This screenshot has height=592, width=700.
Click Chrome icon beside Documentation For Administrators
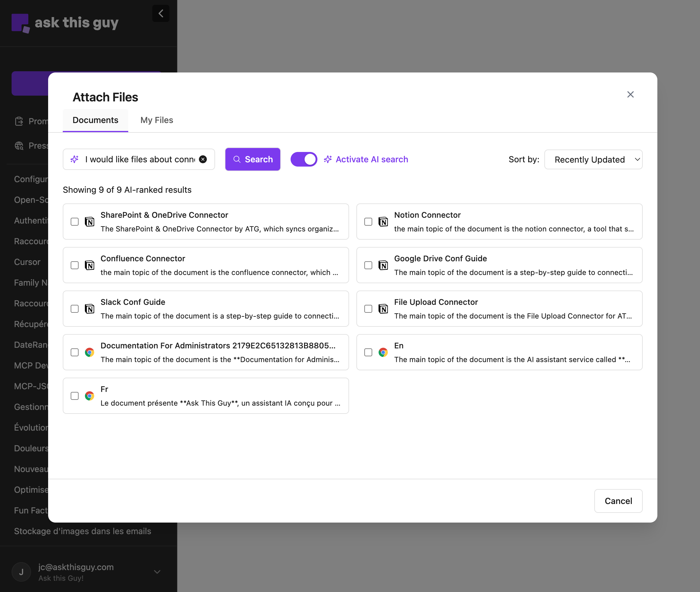(90, 352)
